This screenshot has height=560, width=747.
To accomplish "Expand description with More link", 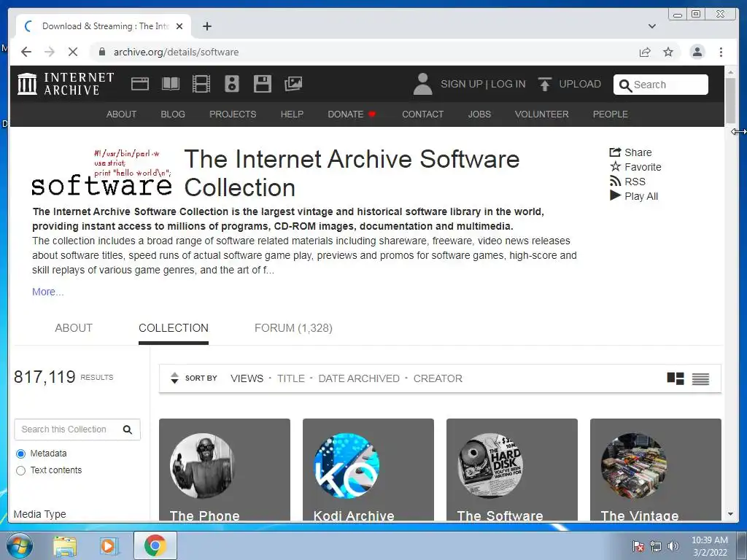I will (47, 292).
